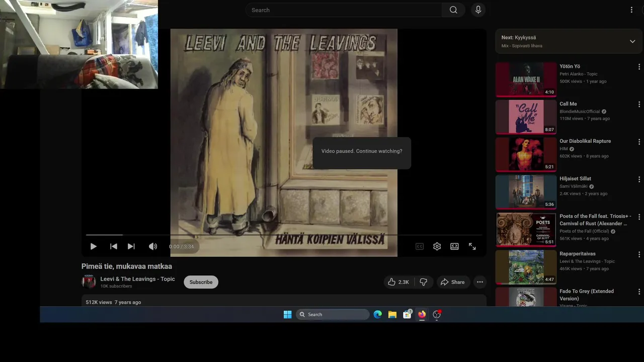
Task: Open Microsoft Store from taskbar
Action: coord(407,315)
